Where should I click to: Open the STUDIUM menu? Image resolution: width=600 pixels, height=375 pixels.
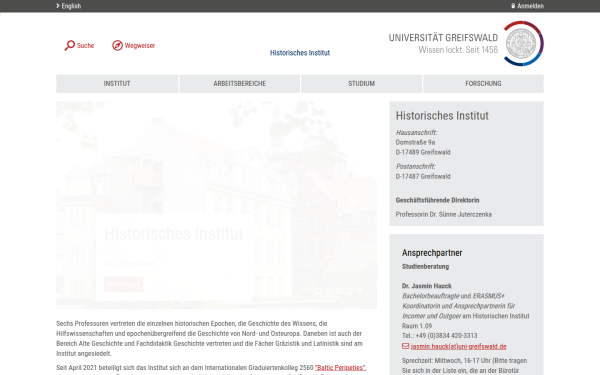click(x=361, y=83)
